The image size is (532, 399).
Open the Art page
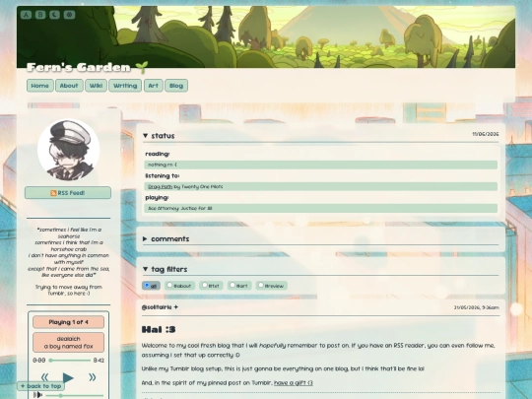(154, 86)
